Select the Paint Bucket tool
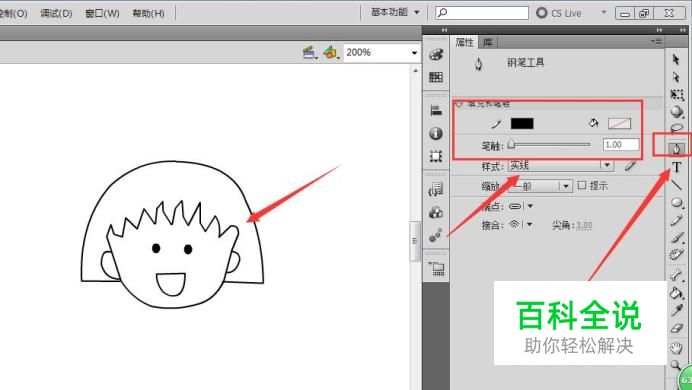This screenshot has width=692, height=390. 676,292
